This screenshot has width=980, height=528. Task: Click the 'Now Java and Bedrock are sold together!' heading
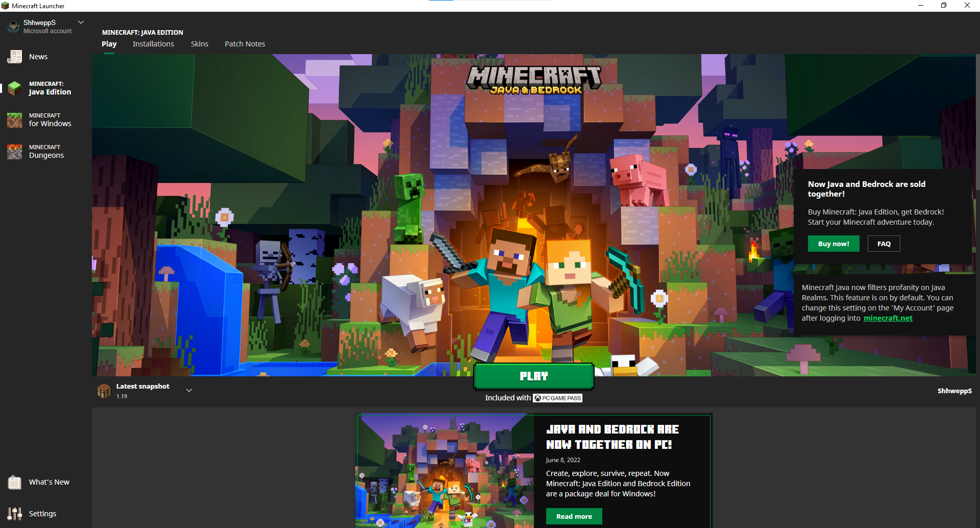click(867, 189)
